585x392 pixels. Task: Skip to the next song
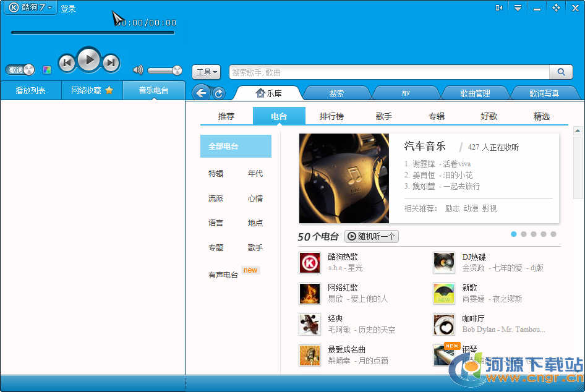pyautogui.click(x=111, y=62)
